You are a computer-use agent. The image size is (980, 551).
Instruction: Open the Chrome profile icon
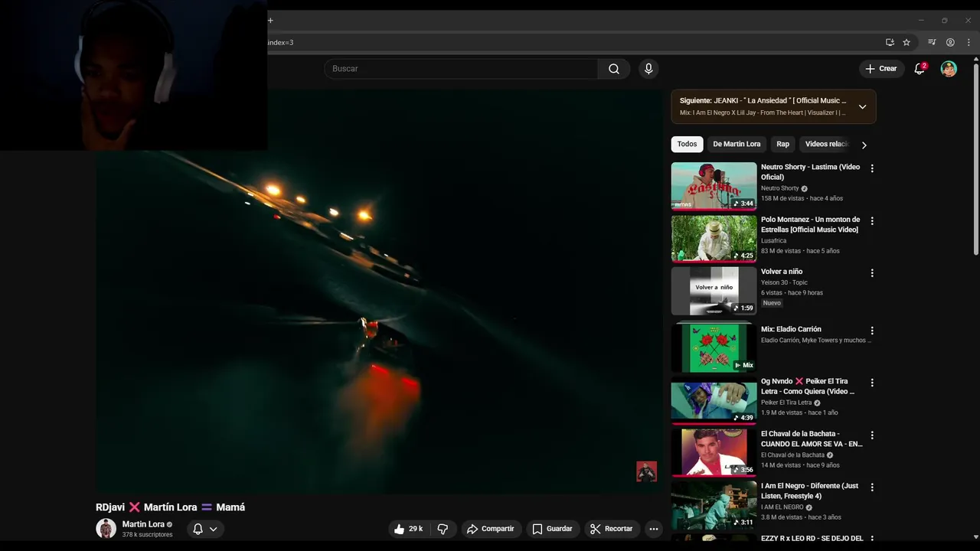click(x=950, y=42)
